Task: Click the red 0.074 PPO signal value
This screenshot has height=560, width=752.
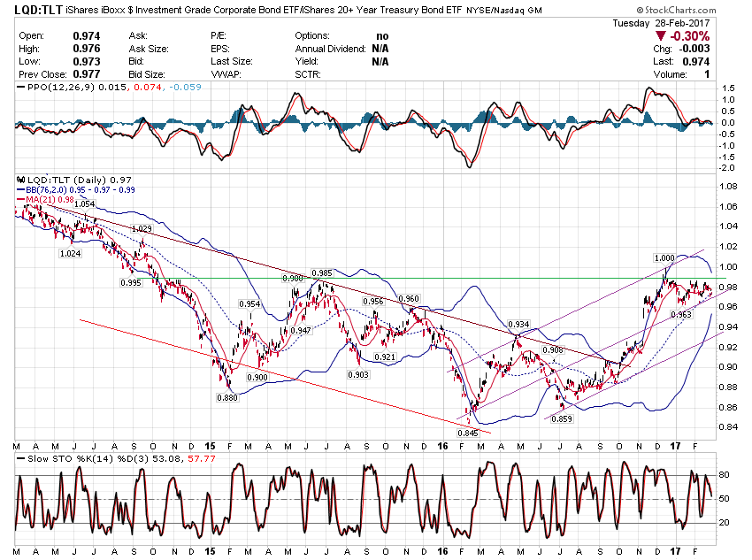Action: pos(148,88)
